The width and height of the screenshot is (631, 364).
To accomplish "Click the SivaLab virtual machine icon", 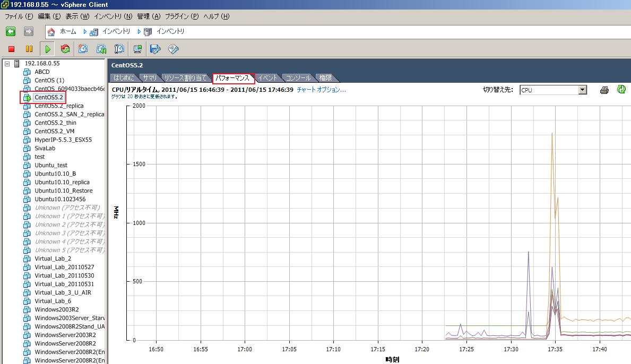I will coord(27,149).
